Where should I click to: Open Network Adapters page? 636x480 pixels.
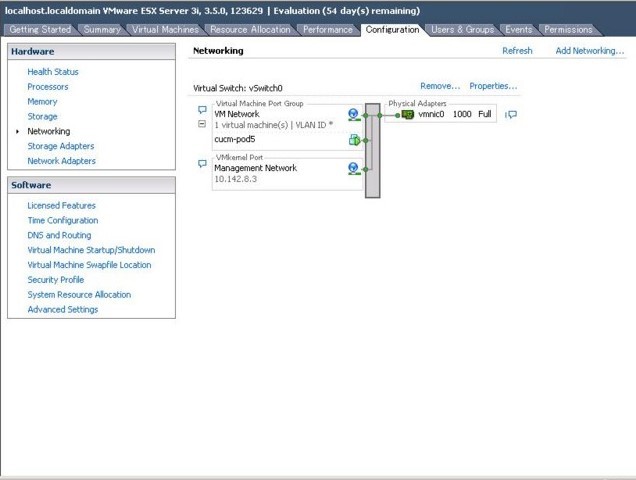[62, 161]
